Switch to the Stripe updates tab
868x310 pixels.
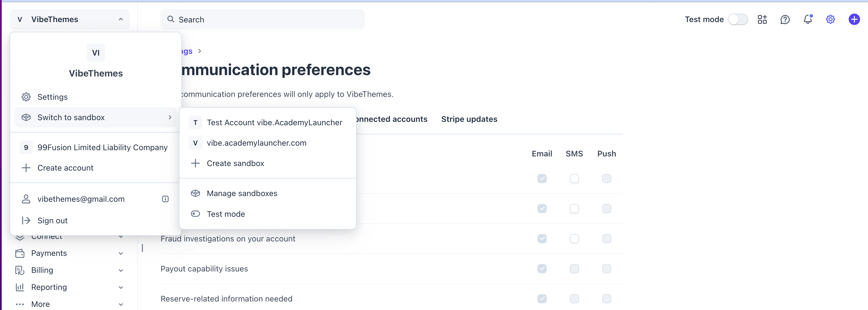coord(469,119)
